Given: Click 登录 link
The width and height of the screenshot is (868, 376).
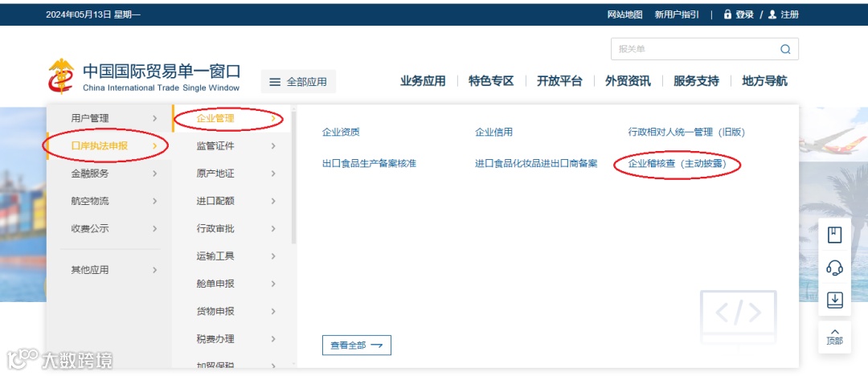Looking at the screenshot, I should click(744, 14).
